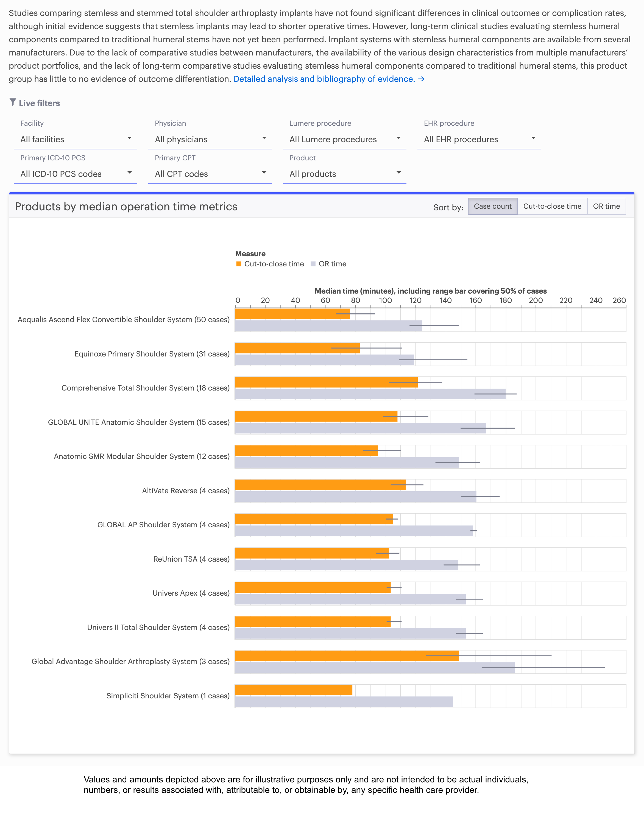Click the orange Cut-to-close time legend swatch
The height and width of the screenshot is (814, 644).
pos(239,264)
